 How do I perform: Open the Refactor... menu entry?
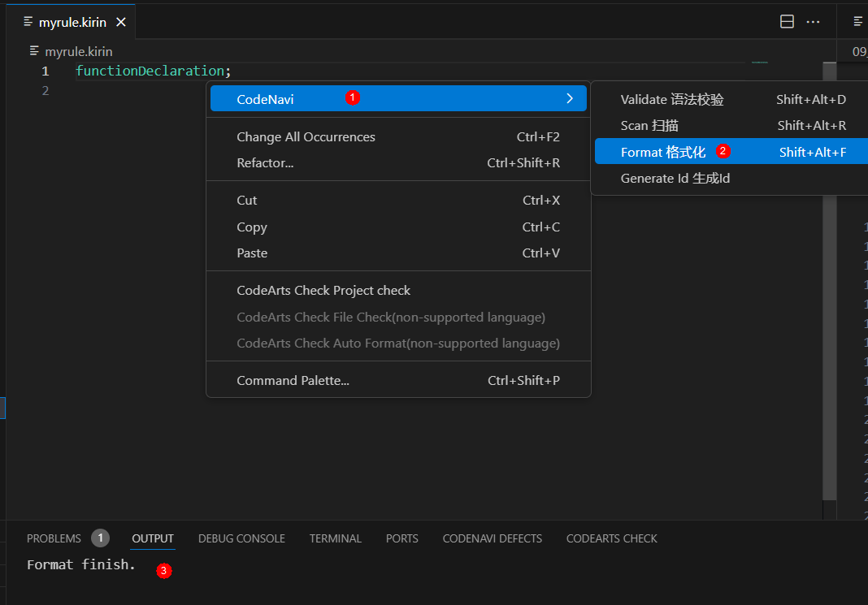pos(265,163)
